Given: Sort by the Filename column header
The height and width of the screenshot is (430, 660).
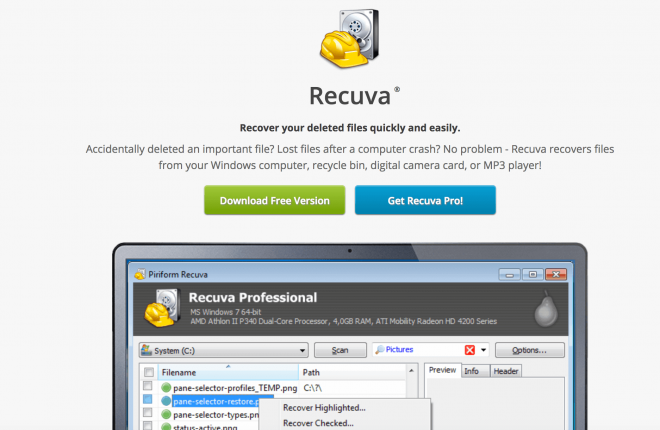Looking at the screenshot, I should point(228,372).
